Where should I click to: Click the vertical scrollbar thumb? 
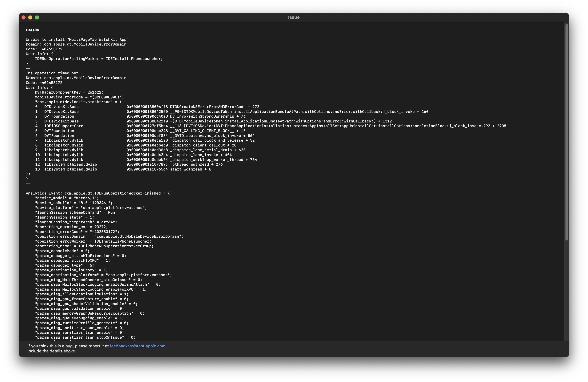567,132
